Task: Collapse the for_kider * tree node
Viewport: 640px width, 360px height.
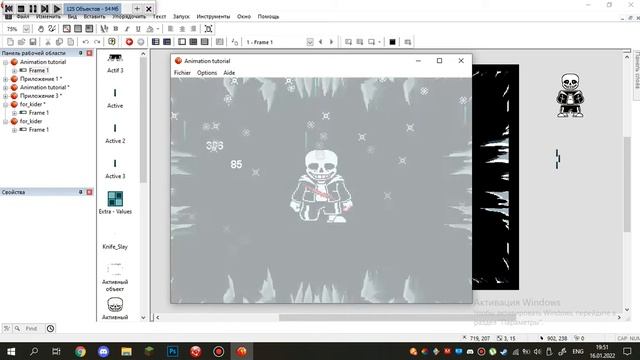Action: (x=6, y=104)
